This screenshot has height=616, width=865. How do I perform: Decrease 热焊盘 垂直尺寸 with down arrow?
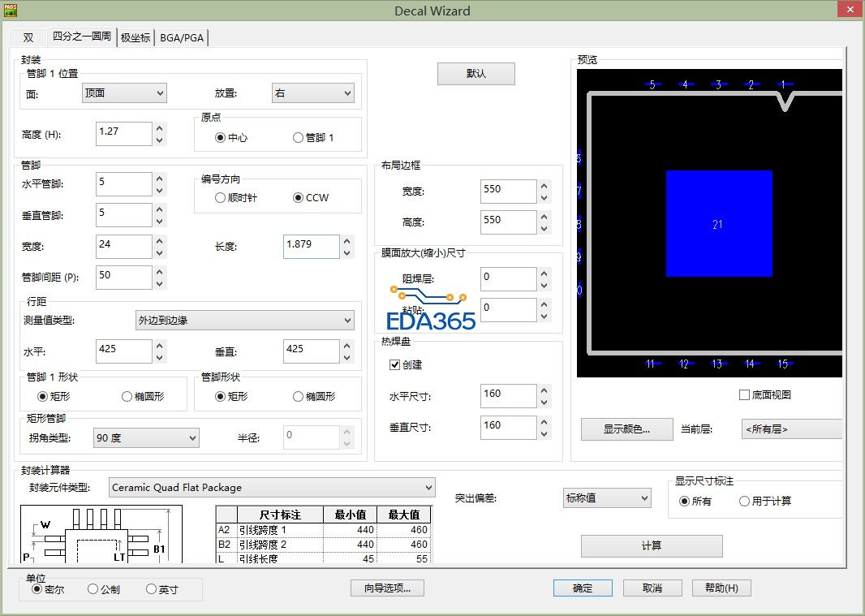pos(544,433)
